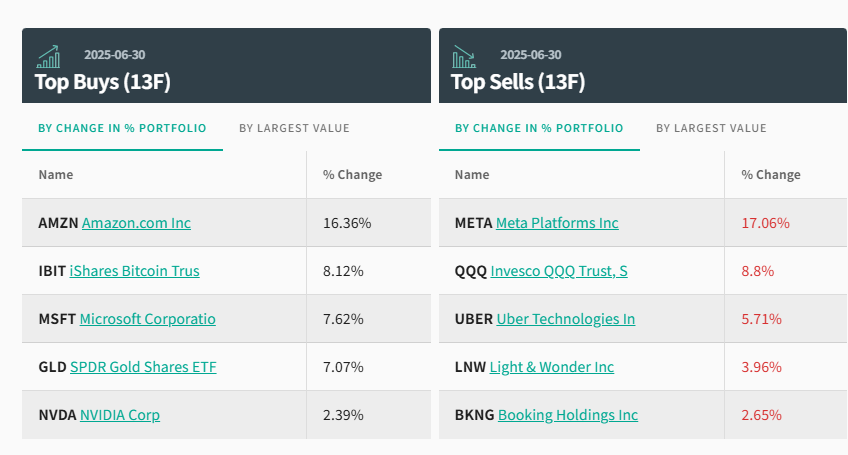This screenshot has width=848, height=455.
Task: Click the Top Buys % Change column header
Action: point(352,175)
